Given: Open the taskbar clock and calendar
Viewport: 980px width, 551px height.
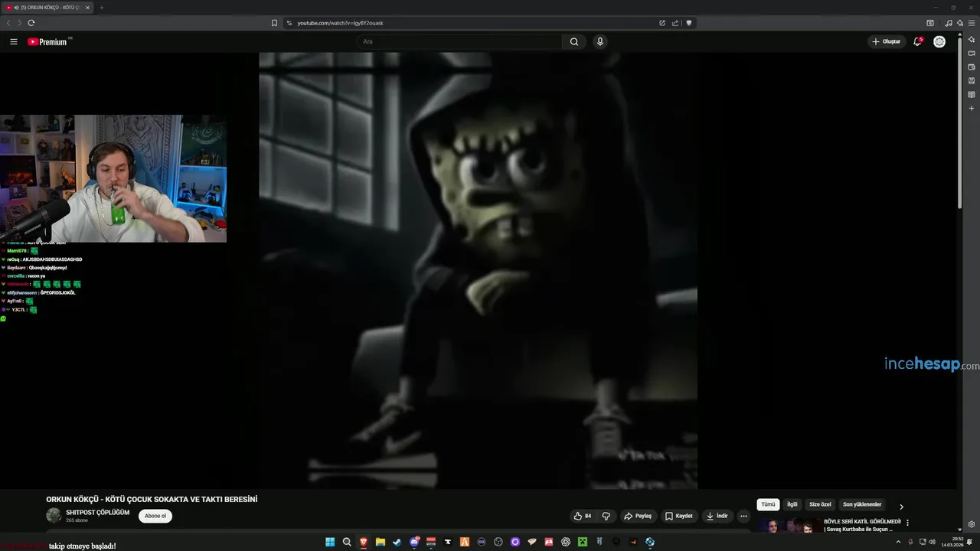Looking at the screenshot, I should (x=952, y=542).
